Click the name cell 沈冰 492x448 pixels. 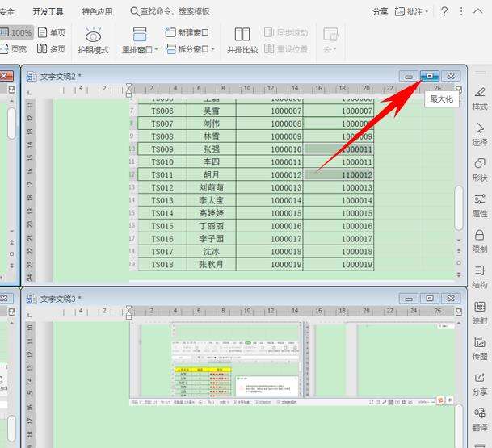click(x=211, y=252)
